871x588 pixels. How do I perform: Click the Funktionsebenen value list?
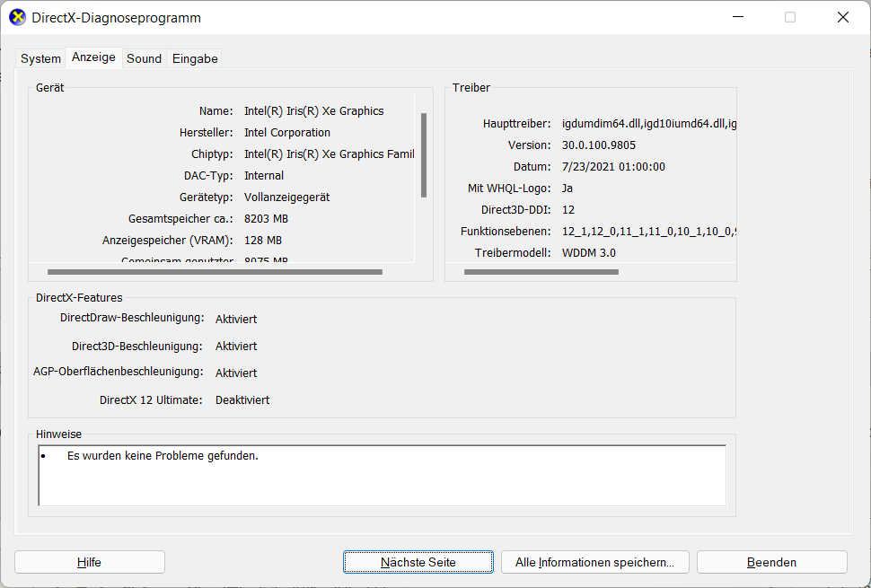coord(649,232)
